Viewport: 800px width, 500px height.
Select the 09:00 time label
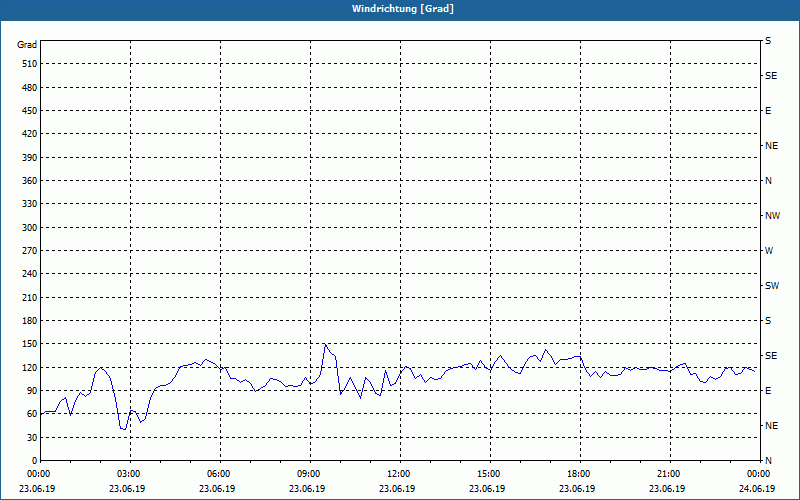coord(310,474)
